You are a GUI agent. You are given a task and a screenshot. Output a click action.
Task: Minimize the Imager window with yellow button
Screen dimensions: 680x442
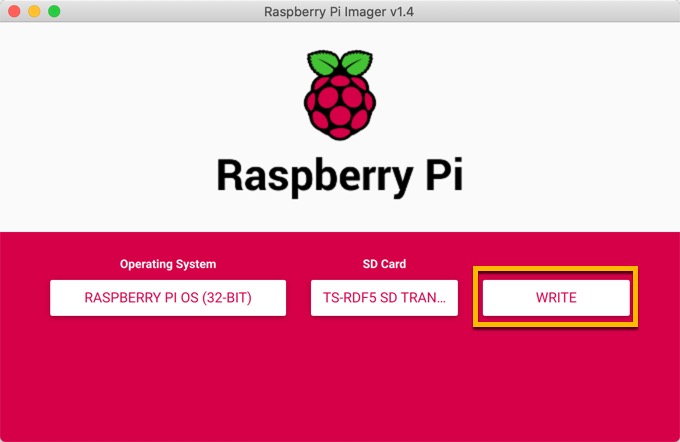pyautogui.click(x=34, y=11)
